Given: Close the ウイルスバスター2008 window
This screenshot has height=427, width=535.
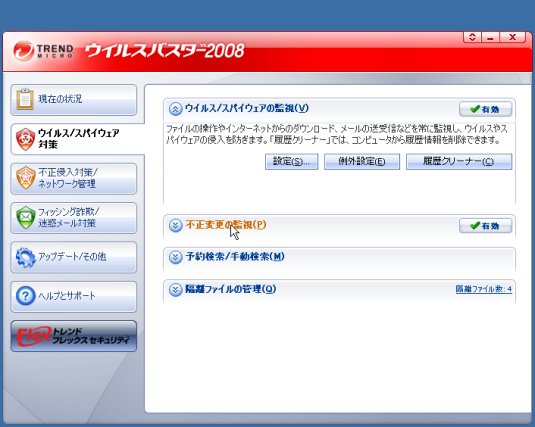Looking at the screenshot, I should (512, 37).
